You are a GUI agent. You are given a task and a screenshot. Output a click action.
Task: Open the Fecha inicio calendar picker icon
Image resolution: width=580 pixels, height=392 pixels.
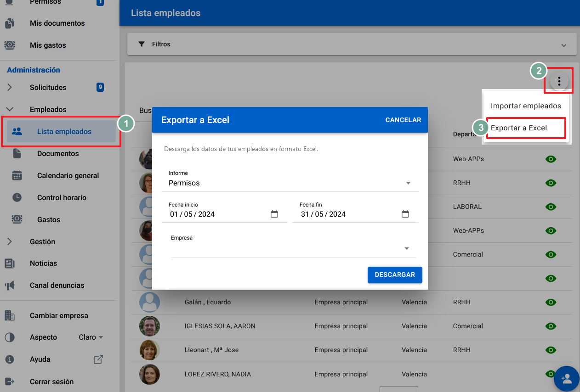pyautogui.click(x=274, y=214)
